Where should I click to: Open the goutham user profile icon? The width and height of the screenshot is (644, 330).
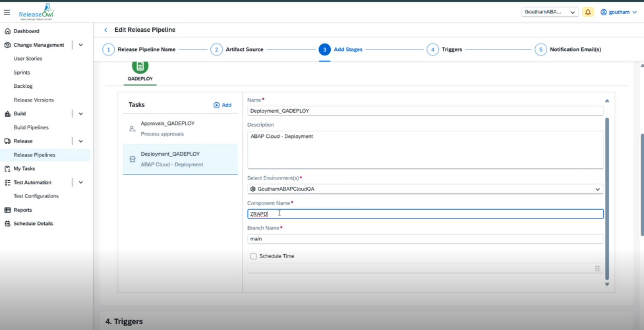(603, 12)
